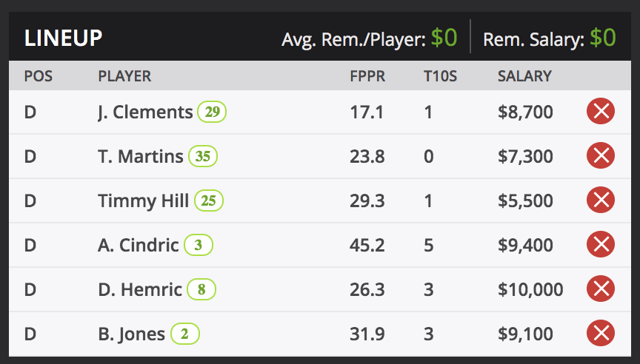Click the PLAYER column header
Screen dimensions: 640x364
click(124, 75)
